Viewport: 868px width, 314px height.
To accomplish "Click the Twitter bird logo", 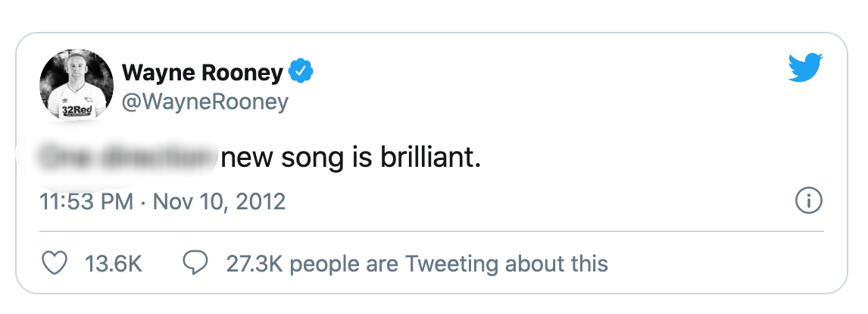I will [805, 68].
